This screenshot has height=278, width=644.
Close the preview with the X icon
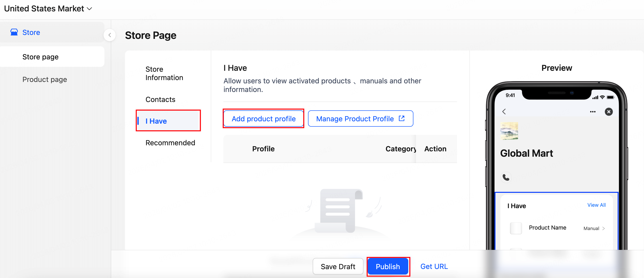pyautogui.click(x=609, y=112)
